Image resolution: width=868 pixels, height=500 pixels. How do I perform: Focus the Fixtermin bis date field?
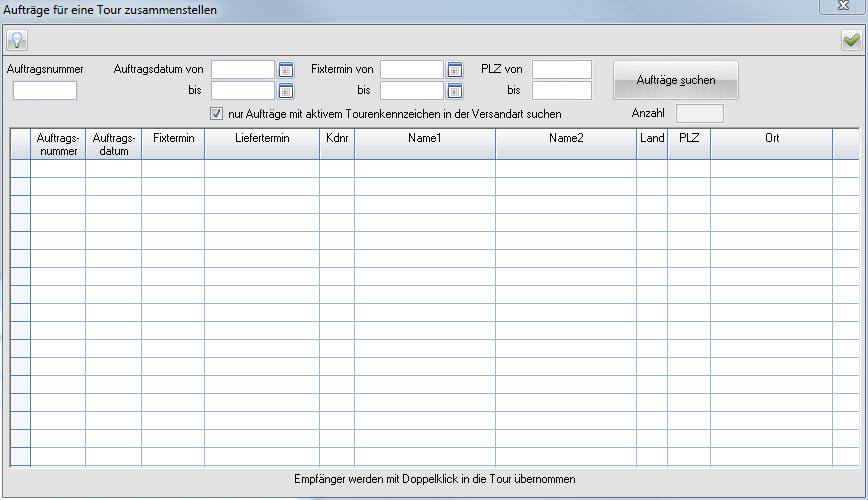point(412,91)
